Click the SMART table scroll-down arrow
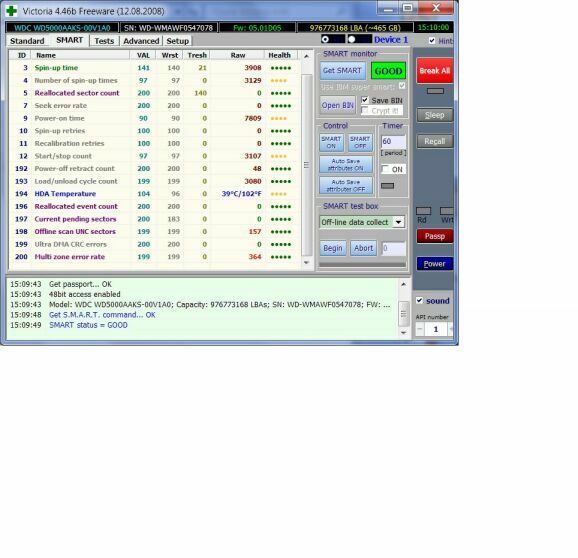Screen dimensions: 578x558 click(306, 263)
